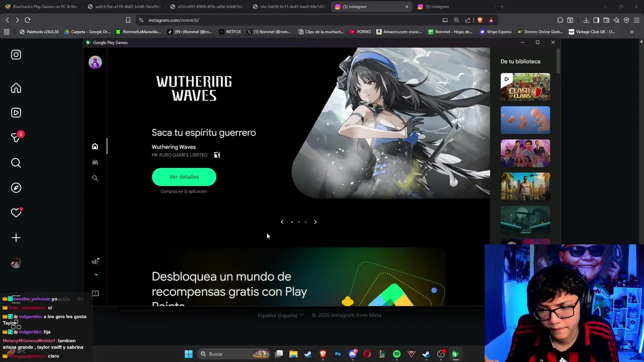Open Instagram messages with 5 badge

(16, 137)
